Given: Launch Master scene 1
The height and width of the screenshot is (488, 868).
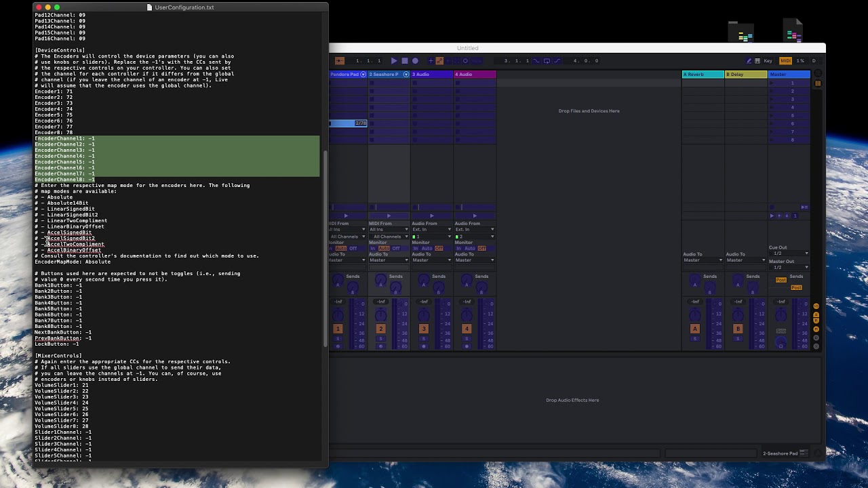Looking at the screenshot, I should point(772,83).
